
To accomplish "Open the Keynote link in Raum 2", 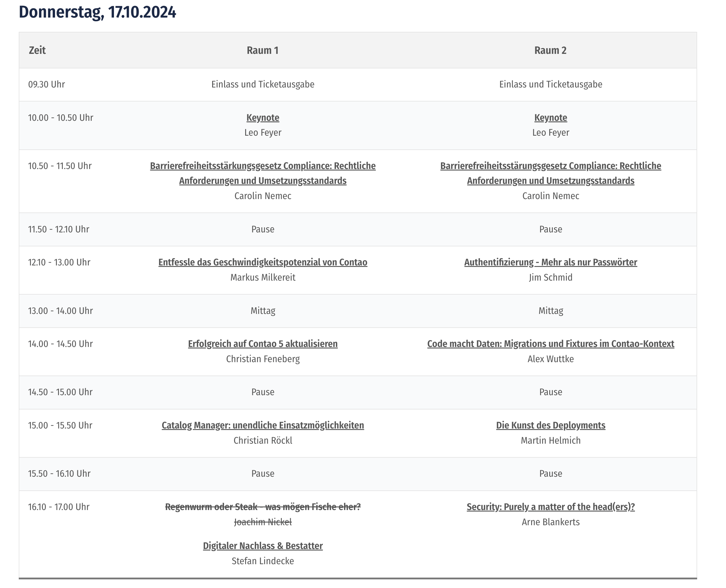I will click(x=550, y=118).
